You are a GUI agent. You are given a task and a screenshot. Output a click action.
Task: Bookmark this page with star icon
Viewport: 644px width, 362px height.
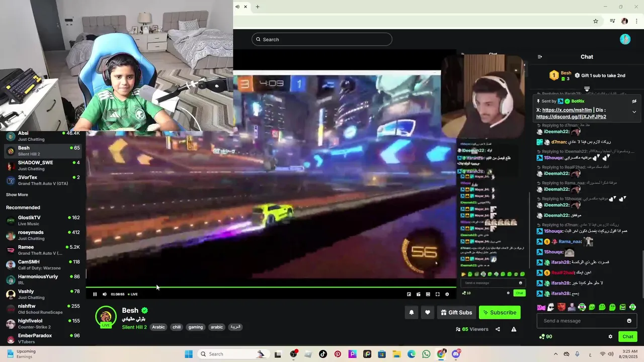596,21
